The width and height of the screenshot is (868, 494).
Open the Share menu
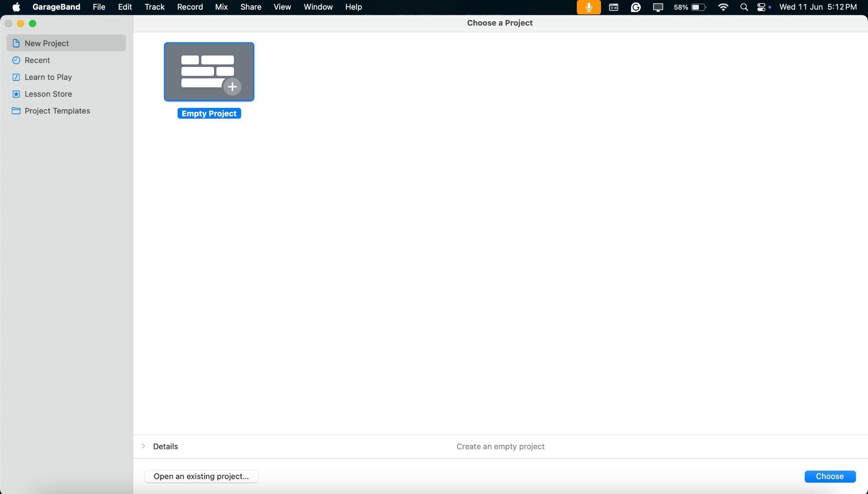tap(251, 7)
